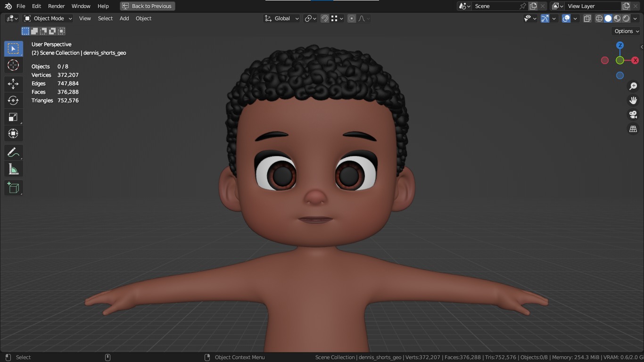This screenshot has width=644, height=362.
Task: Choose the Add Cube tool
Action: point(13,188)
